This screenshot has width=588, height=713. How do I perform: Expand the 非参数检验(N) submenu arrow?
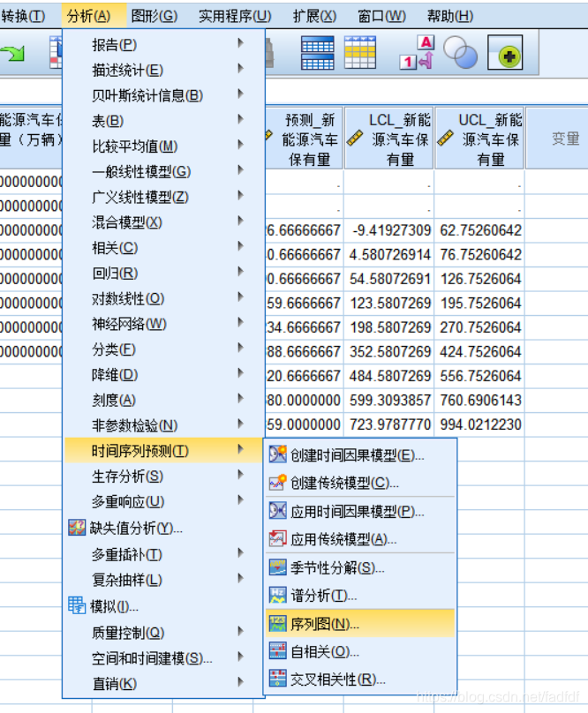[x=241, y=424]
